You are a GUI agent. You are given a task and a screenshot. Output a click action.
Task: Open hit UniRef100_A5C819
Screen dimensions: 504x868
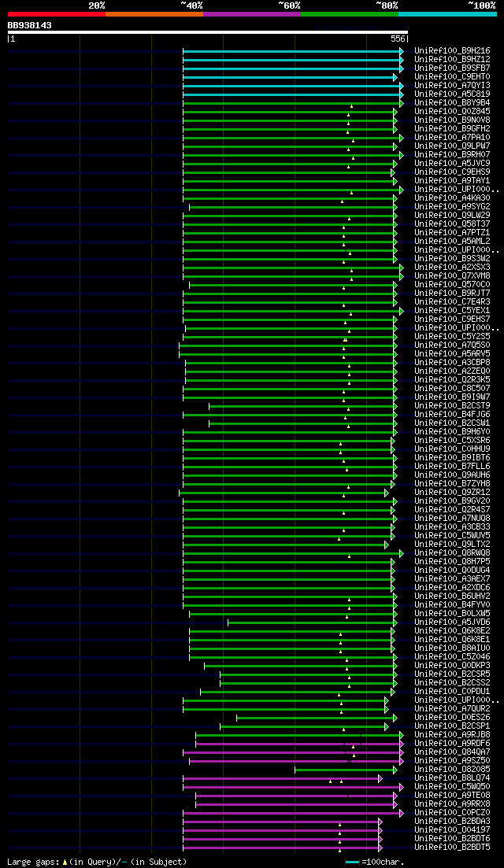[452, 94]
